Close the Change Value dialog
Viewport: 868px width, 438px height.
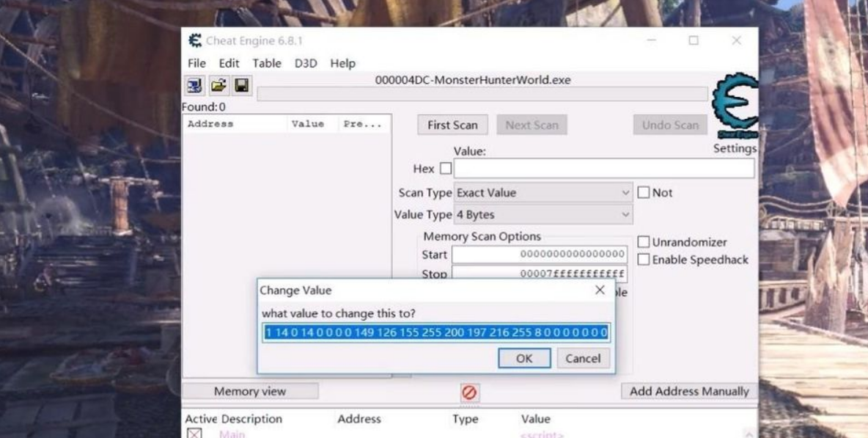[x=600, y=290]
